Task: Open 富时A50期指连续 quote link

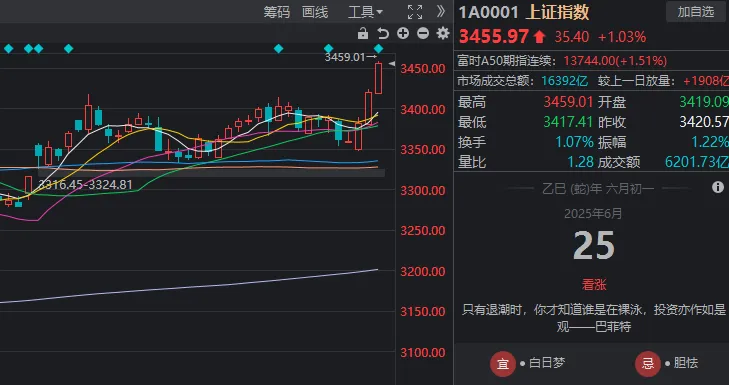Action: coord(563,61)
